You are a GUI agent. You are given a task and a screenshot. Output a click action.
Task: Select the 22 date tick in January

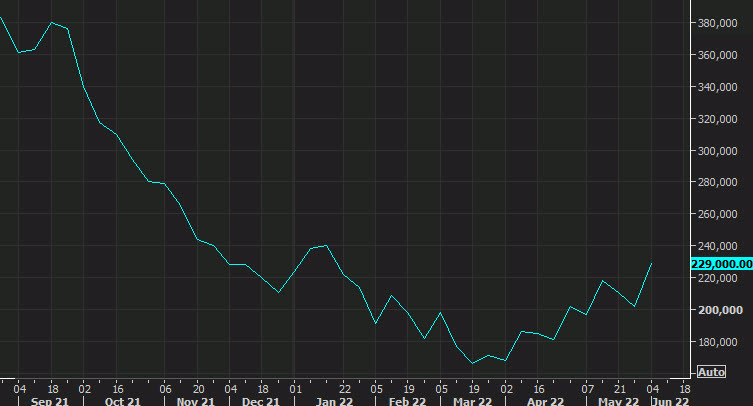pos(345,389)
